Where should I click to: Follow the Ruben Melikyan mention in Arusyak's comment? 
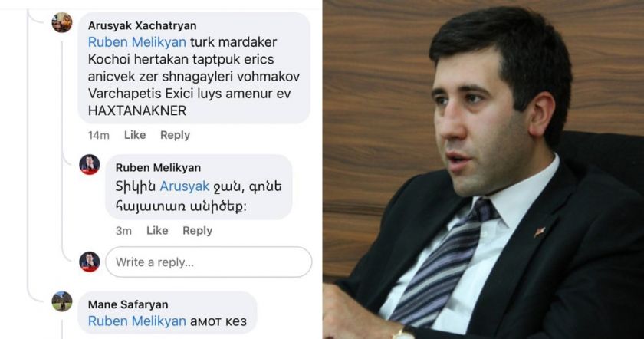click(x=136, y=42)
